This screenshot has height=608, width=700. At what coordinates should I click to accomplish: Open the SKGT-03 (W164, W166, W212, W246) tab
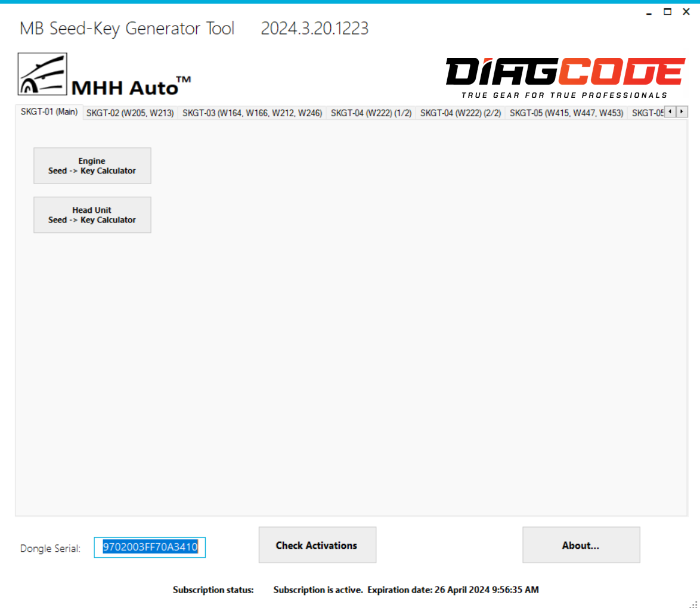(252, 113)
